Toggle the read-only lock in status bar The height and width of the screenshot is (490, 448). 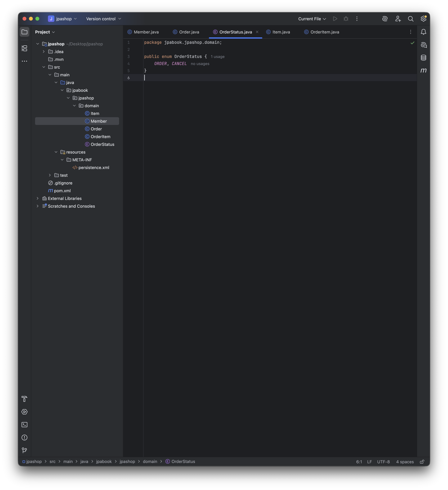pos(422,462)
